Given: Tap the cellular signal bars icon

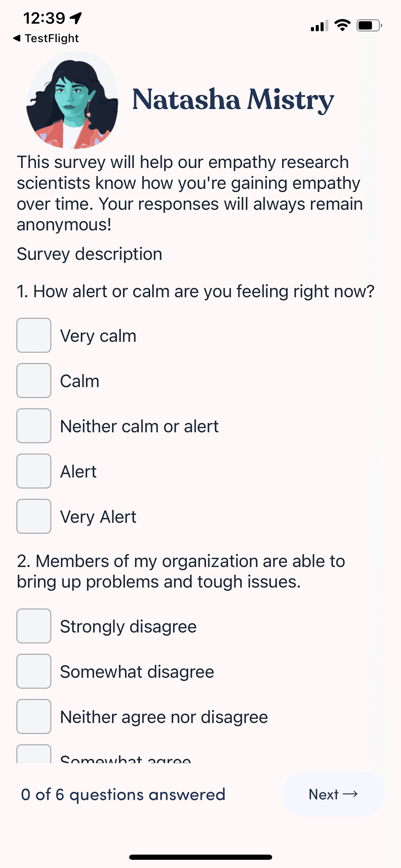Looking at the screenshot, I should (x=319, y=26).
